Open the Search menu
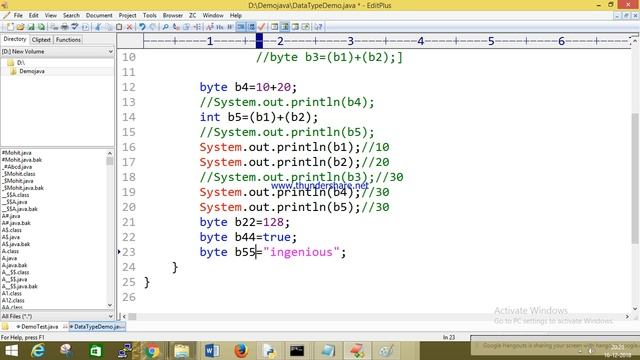 tap(71, 15)
